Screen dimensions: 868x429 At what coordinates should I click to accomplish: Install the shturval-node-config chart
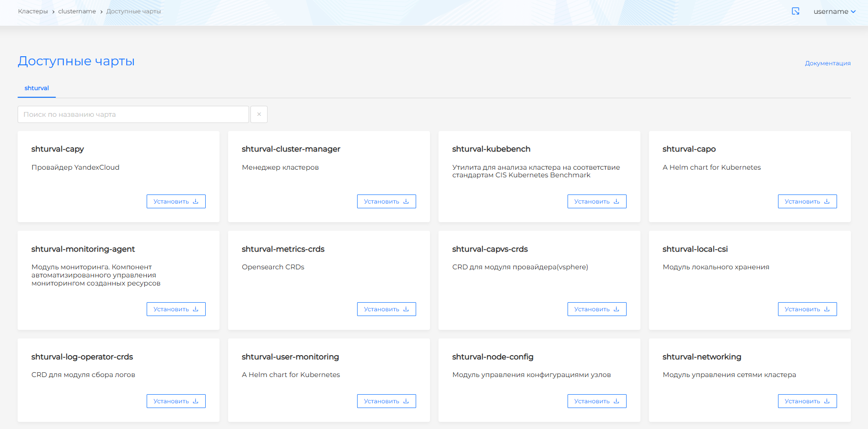click(597, 401)
